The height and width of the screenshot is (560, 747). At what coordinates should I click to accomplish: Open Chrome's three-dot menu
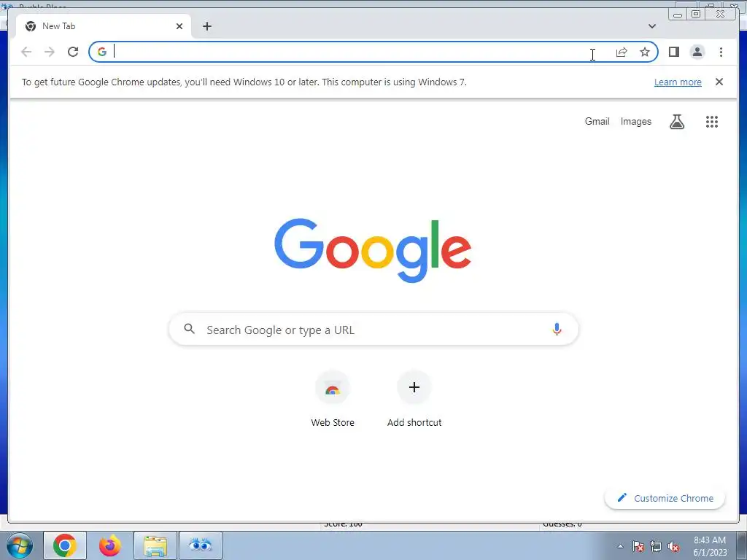point(721,52)
